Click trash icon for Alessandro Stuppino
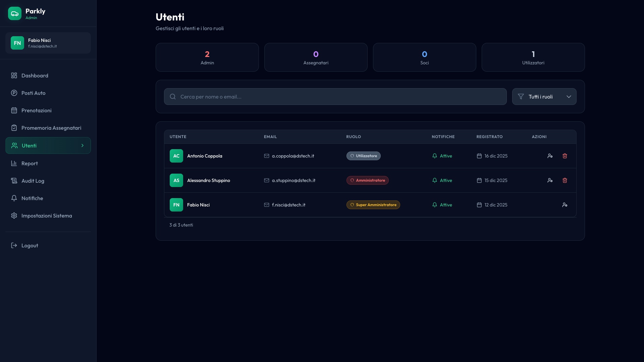The image size is (644, 362). coord(565,180)
